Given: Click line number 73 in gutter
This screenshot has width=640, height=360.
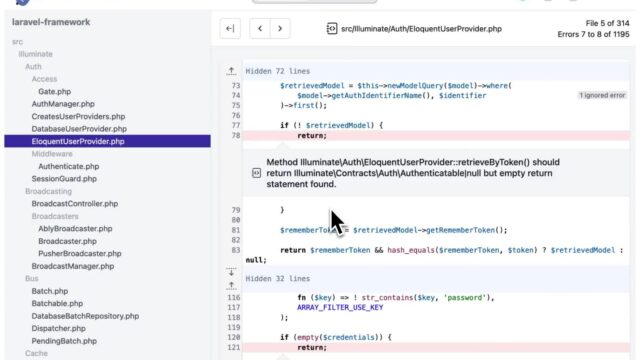Looking at the screenshot, I should pyautogui.click(x=236, y=86).
